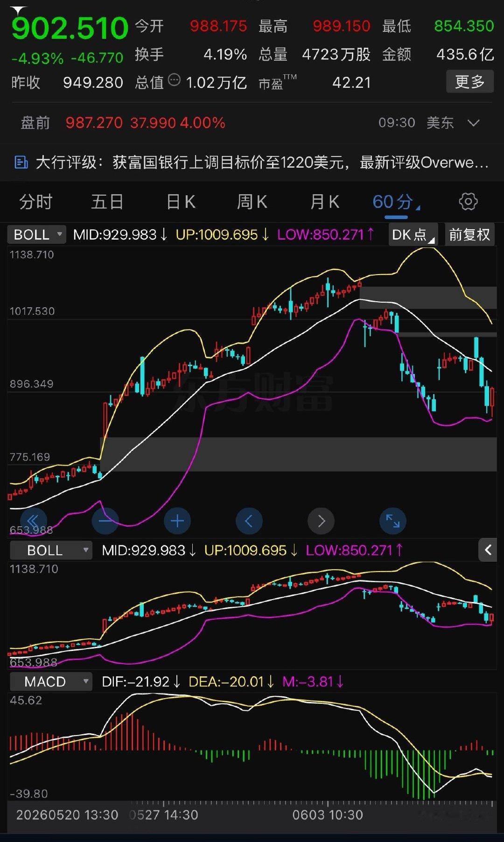Tap the 0603 10:30 time axis label
Image resolution: width=504 pixels, height=842 pixels.
coord(328,815)
